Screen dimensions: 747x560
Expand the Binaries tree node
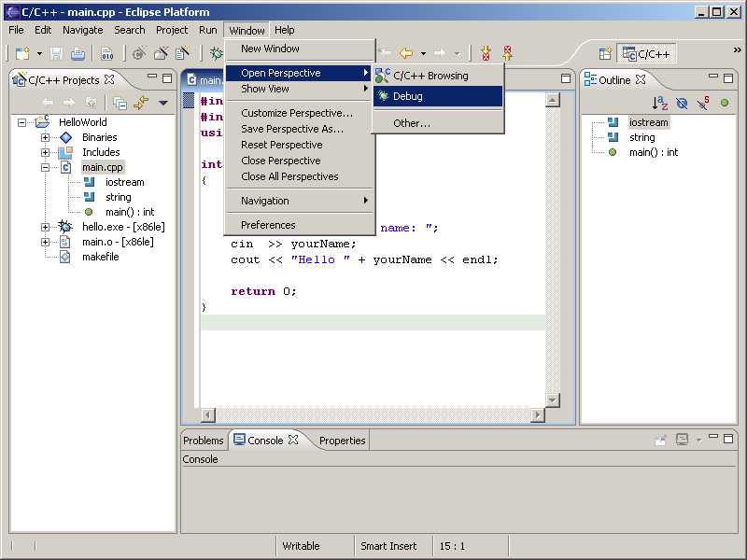(x=45, y=137)
